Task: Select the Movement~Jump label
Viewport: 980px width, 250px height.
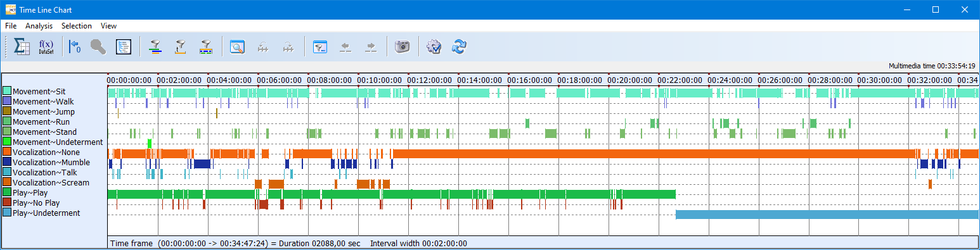Action: [x=44, y=112]
